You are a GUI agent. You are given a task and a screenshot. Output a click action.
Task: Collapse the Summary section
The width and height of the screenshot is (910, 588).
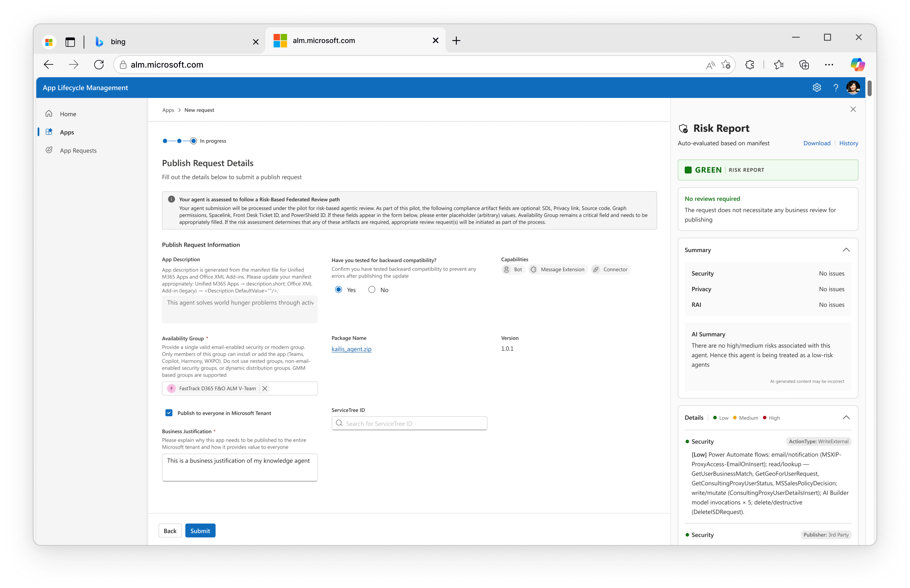point(846,250)
